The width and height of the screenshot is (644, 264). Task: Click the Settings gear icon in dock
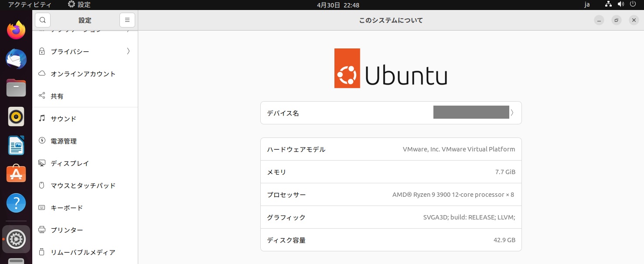pyautogui.click(x=16, y=239)
